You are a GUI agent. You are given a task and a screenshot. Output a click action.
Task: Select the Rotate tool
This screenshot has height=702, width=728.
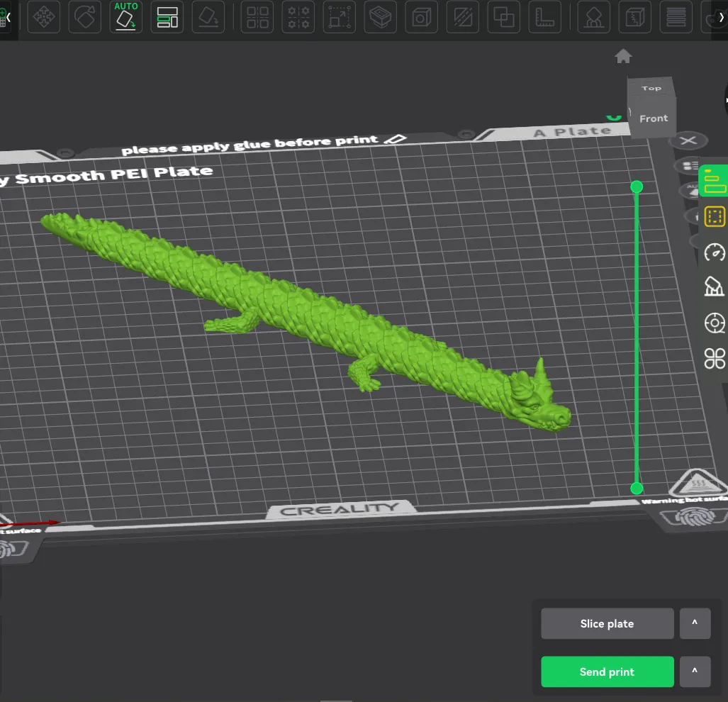pyautogui.click(x=84, y=18)
